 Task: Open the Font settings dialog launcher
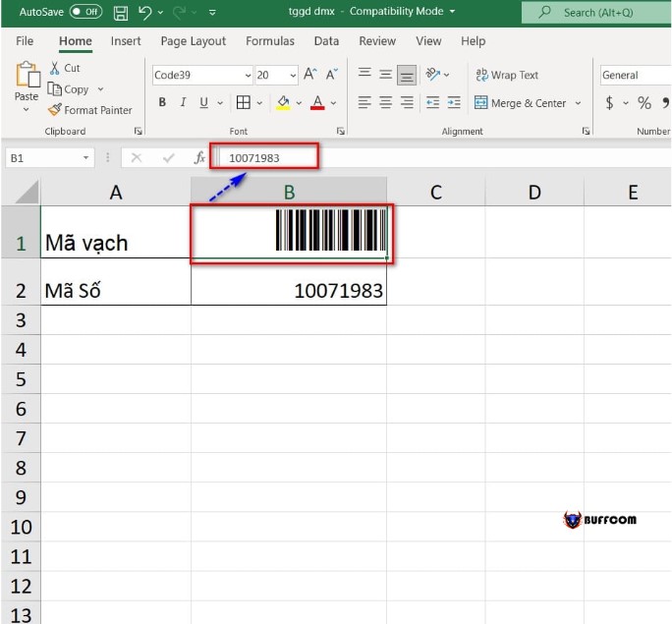341,131
